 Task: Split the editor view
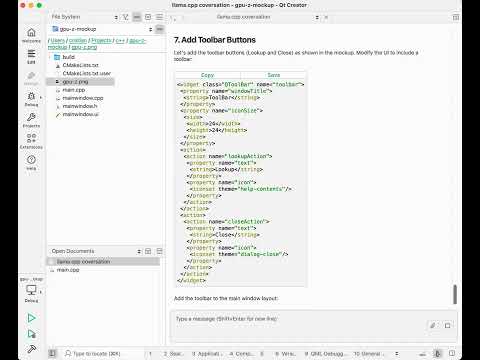[x=456, y=17]
